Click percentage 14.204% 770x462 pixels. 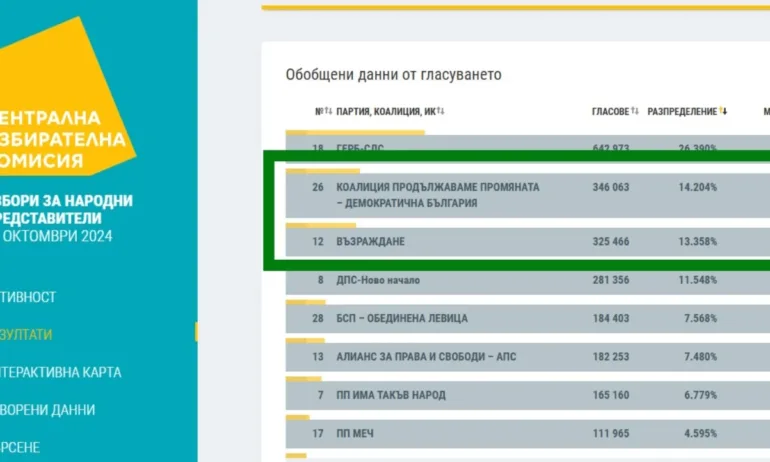697,187
